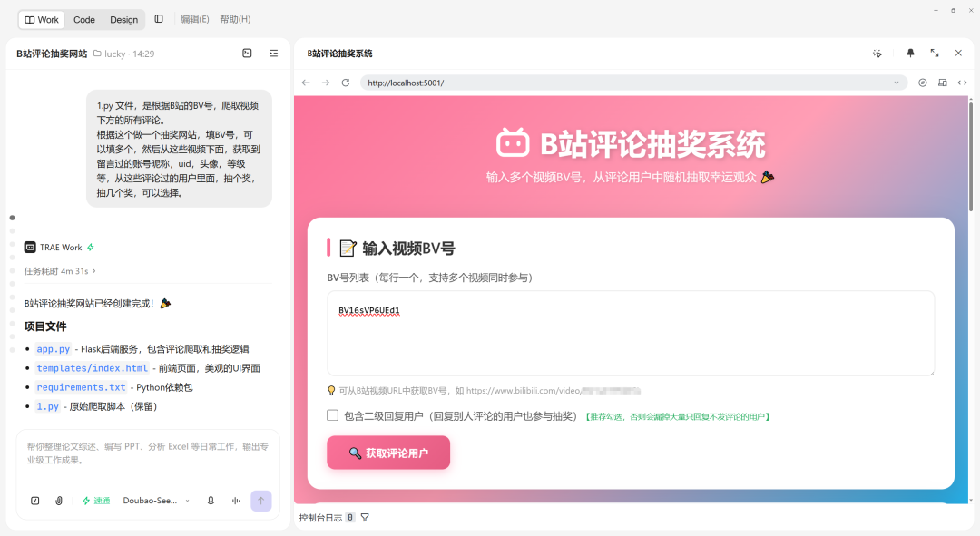Attach a file with the paperclip icon
Screen dimensions: 980x536
(x=59, y=501)
